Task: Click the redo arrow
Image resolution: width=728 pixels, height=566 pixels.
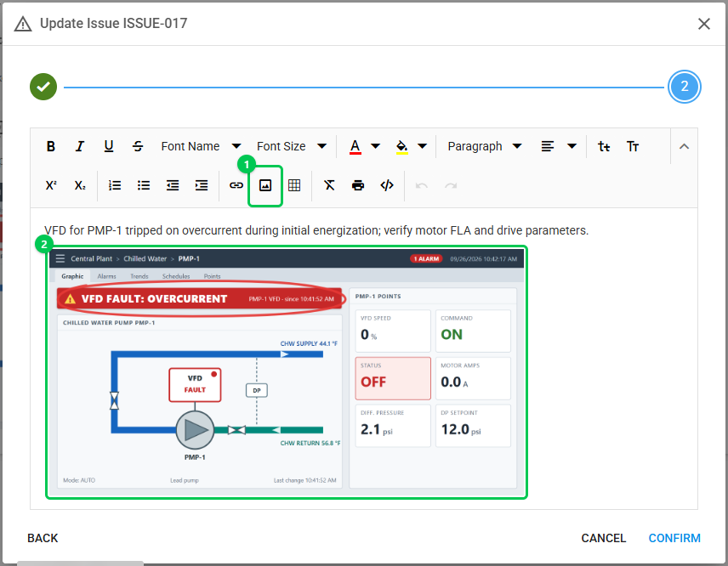Action: (x=451, y=185)
